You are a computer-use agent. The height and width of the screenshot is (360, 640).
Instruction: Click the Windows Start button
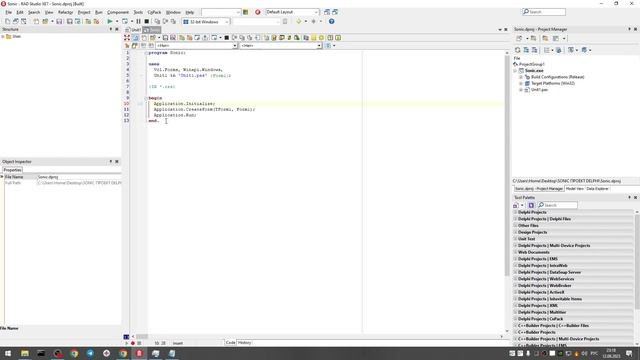click(x=8, y=353)
